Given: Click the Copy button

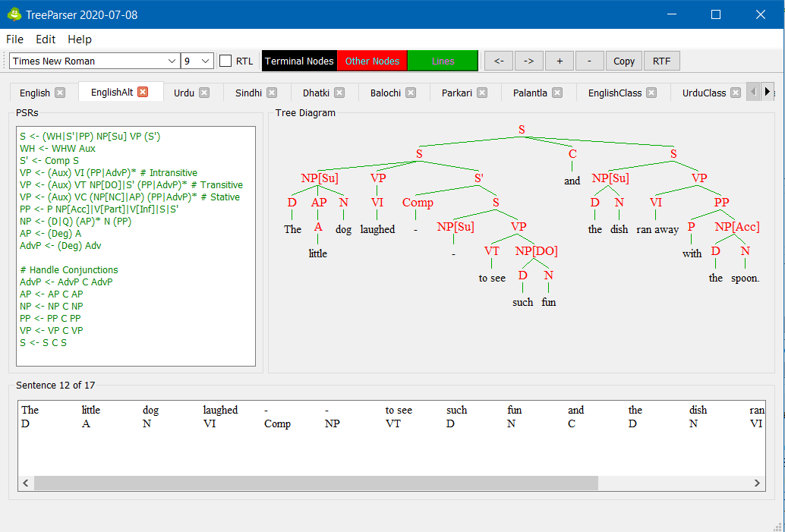Looking at the screenshot, I should 623,61.
